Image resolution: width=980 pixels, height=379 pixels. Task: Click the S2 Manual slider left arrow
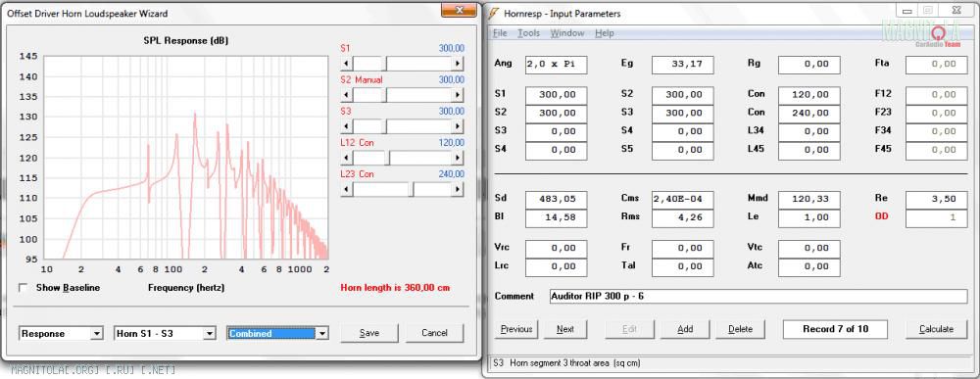[x=346, y=95]
